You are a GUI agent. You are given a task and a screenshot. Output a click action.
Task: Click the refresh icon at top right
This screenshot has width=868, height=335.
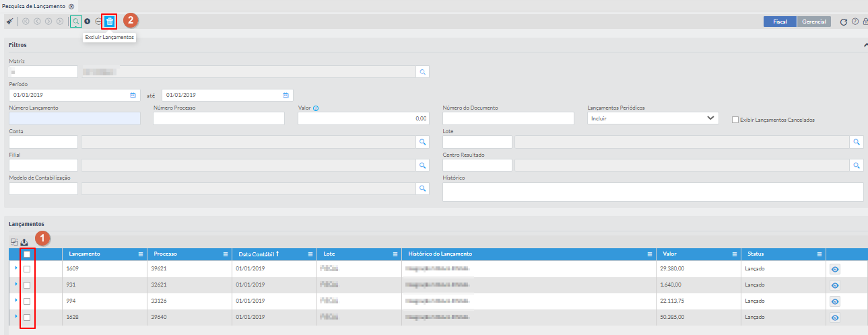coord(844,22)
